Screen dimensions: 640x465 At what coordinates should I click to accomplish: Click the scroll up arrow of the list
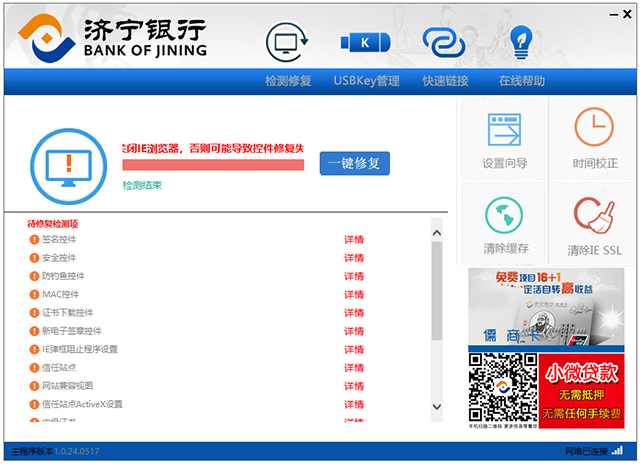pyautogui.click(x=437, y=233)
